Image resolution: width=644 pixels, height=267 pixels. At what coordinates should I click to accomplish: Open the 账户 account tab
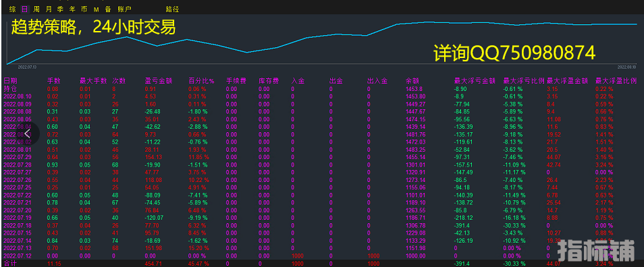pos(124,9)
